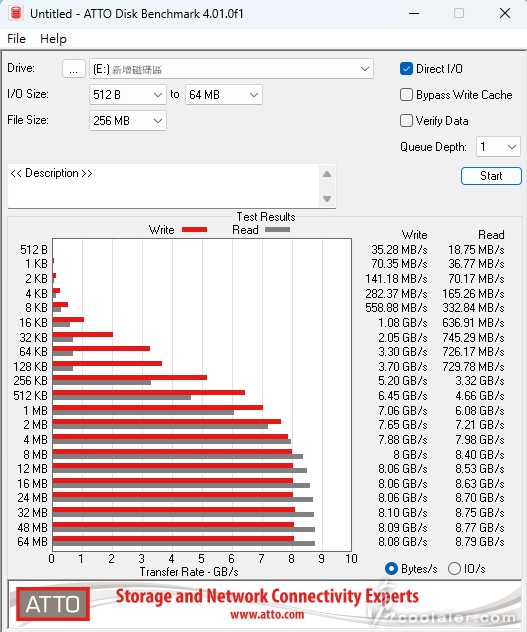
Task: Click the 512 KB row label in chart
Action: [x=31, y=395]
